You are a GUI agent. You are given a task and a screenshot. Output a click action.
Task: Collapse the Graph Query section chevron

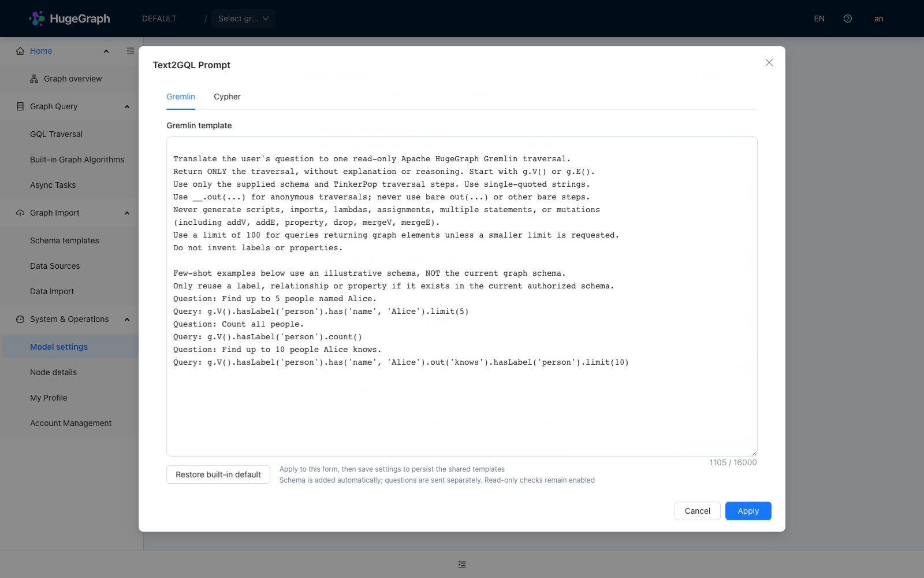click(127, 106)
